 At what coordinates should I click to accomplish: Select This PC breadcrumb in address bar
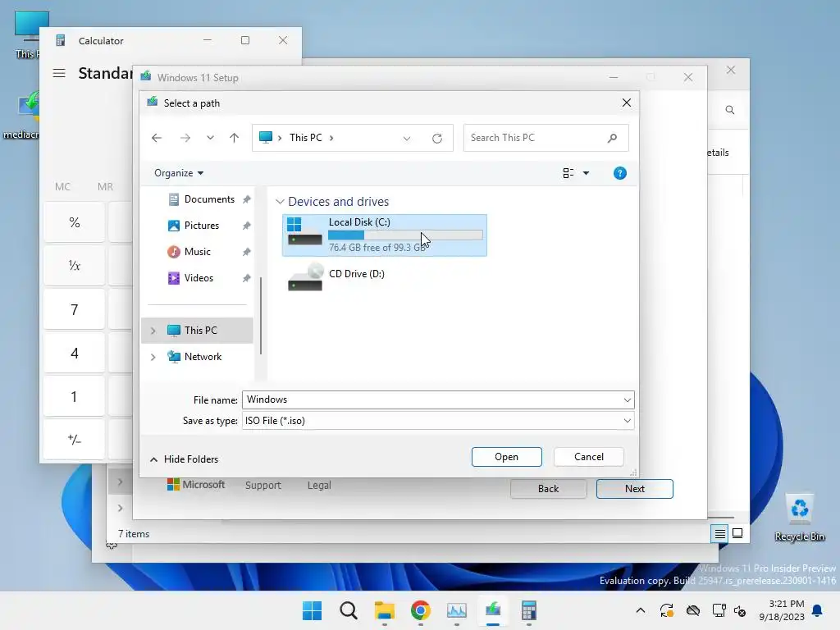[306, 138]
